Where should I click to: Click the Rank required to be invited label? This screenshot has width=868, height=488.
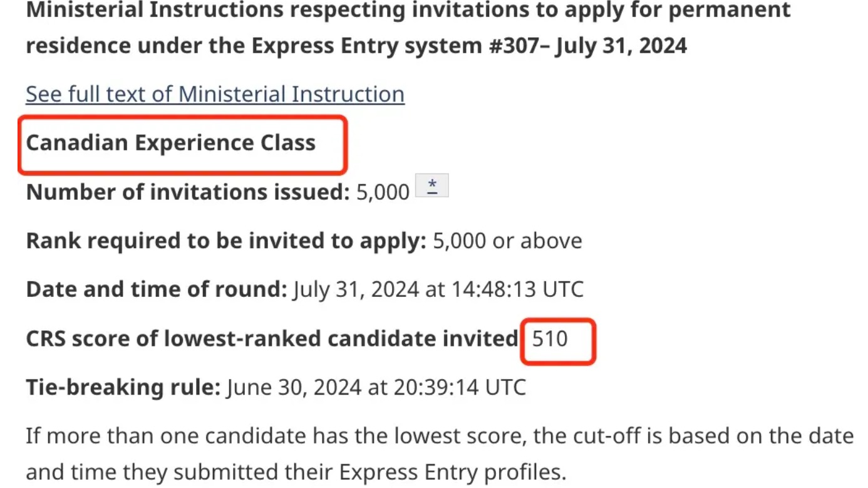pyautogui.click(x=226, y=241)
